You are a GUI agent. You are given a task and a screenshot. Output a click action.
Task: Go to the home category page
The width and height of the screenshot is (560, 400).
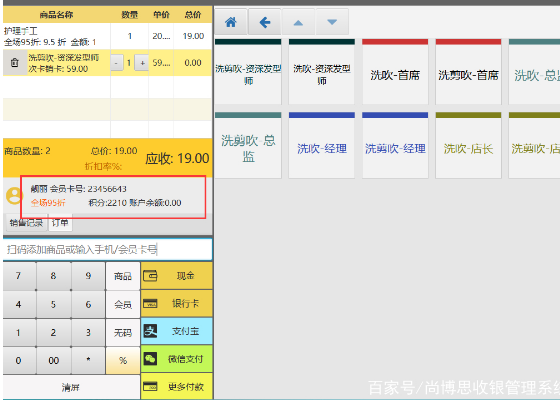point(231,22)
